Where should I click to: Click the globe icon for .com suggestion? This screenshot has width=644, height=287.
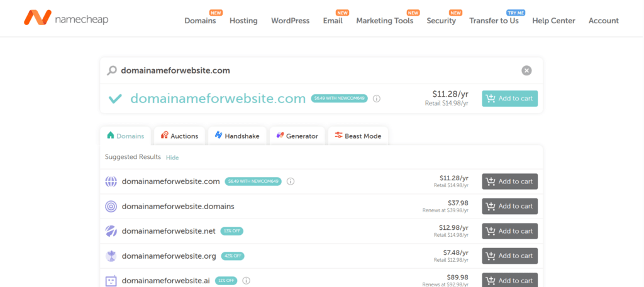click(111, 181)
